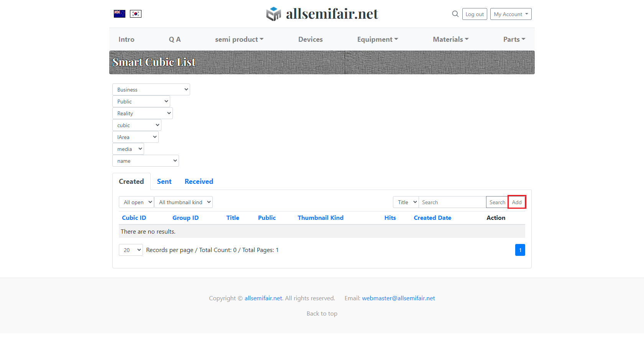Open the allsemifair.net footer link
Screen dimensions: 644x347
(x=263, y=298)
